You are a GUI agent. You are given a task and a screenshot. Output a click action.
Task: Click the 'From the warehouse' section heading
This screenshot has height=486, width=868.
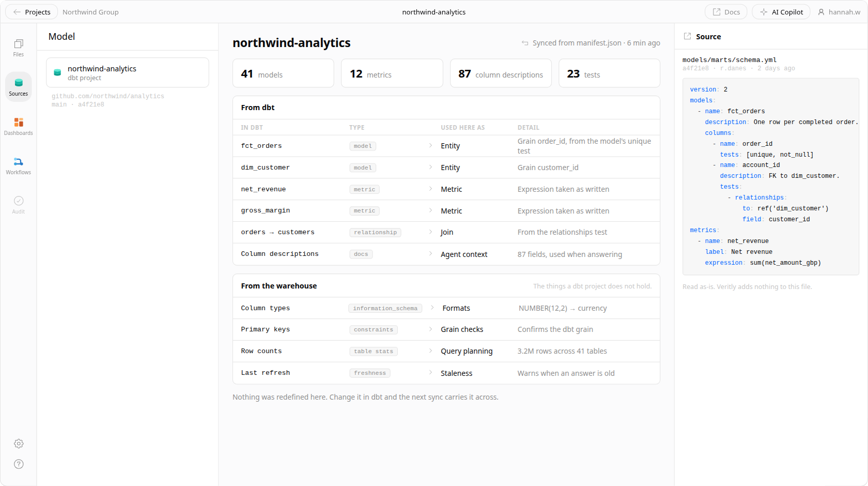click(x=279, y=286)
